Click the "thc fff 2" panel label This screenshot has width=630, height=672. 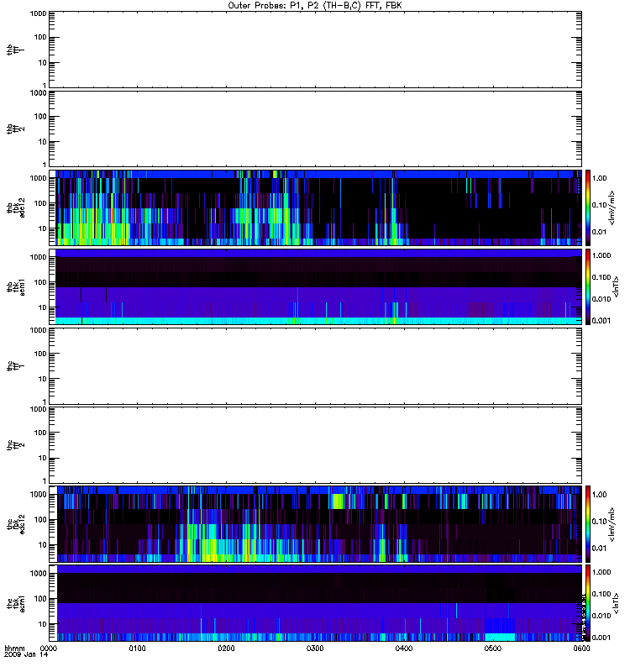pos(15,445)
